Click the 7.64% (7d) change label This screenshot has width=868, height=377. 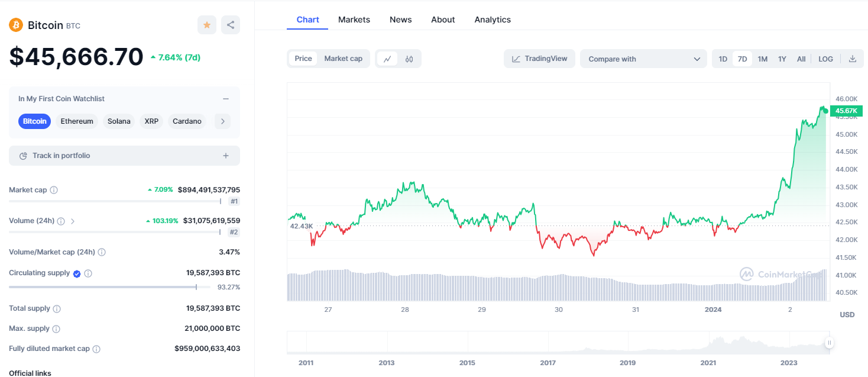tap(176, 57)
